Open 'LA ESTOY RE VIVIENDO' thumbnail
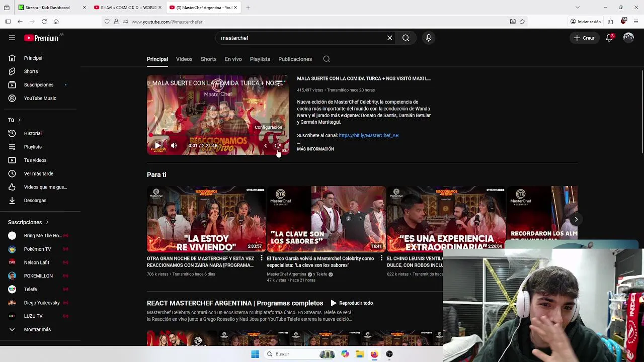The height and width of the screenshot is (362, 644). point(206,219)
